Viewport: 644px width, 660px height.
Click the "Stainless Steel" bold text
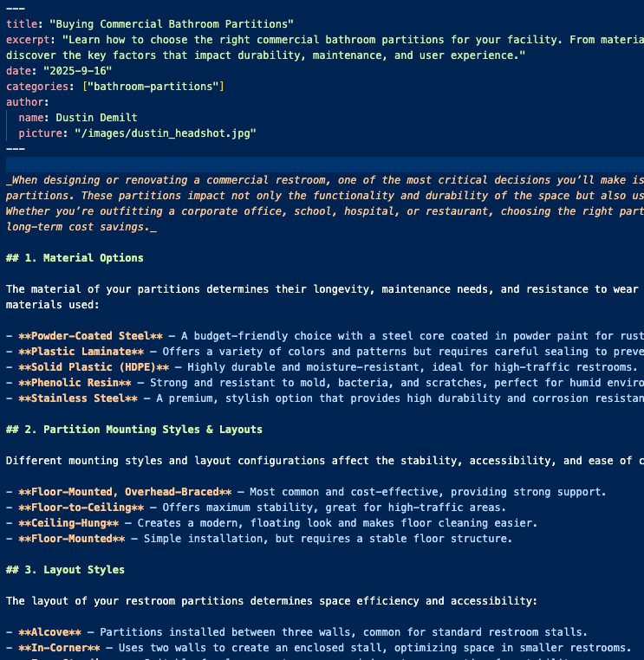(x=77, y=398)
